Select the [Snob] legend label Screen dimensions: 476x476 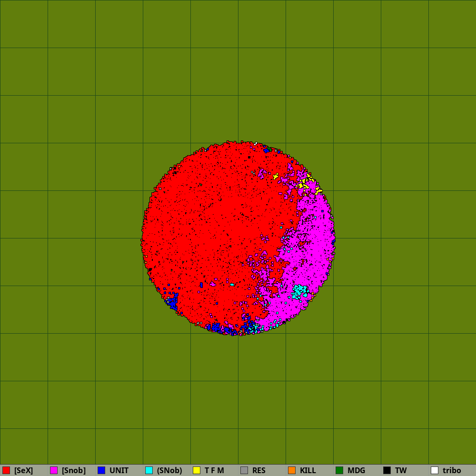point(73,471)
